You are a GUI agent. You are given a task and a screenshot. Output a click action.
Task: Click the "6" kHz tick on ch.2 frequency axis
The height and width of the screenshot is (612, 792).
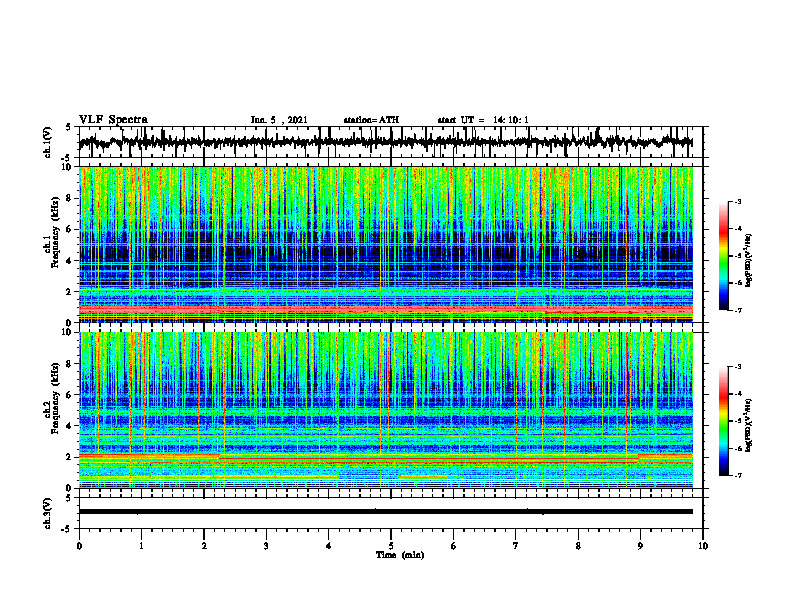[69, 395]
